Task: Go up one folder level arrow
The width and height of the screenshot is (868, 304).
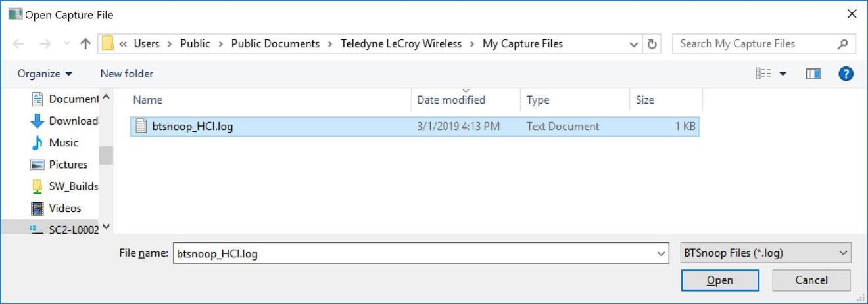Action: 85,44
